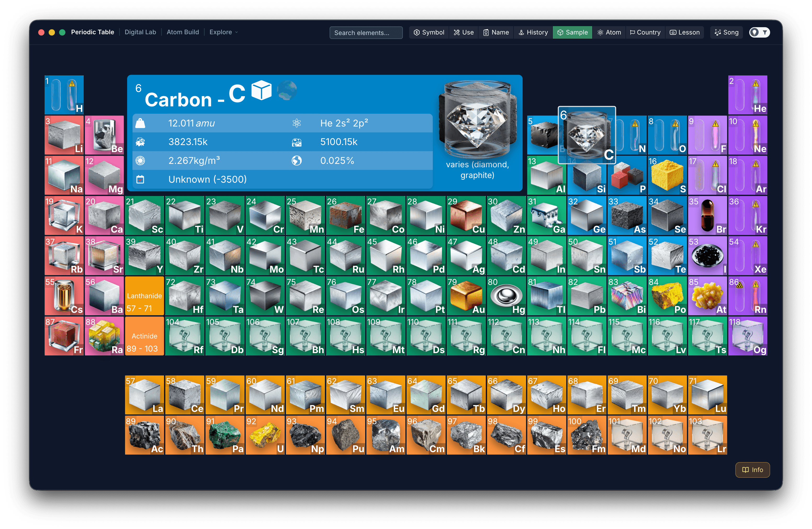
Task: Switch to History view mode
Action: click(x=533, y=32)
